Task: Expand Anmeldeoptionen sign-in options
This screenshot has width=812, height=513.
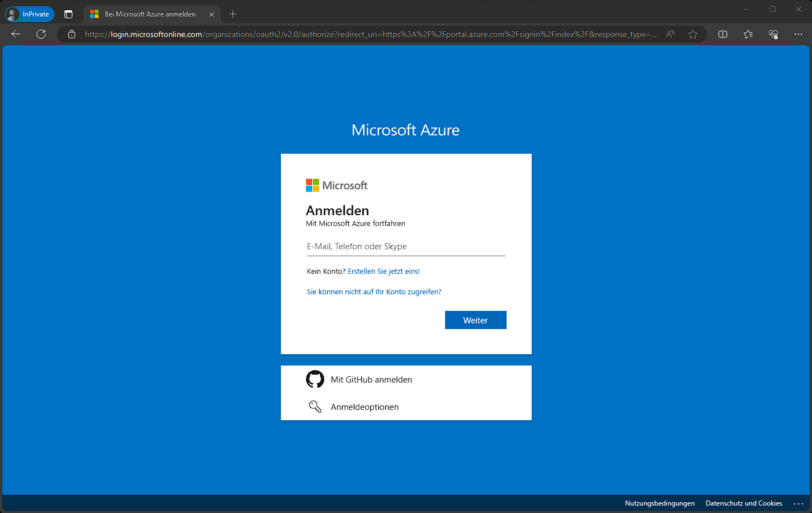Action: pyautogui.click(x=364, y=407)
